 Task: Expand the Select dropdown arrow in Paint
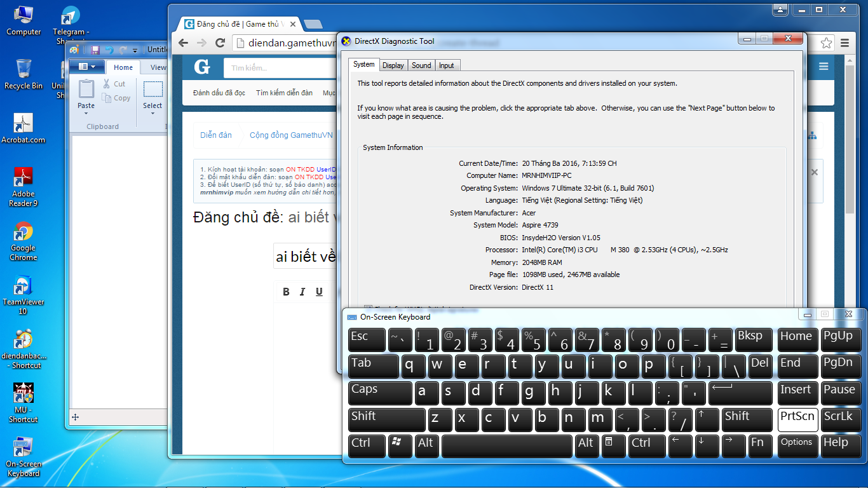pos(153,114)
